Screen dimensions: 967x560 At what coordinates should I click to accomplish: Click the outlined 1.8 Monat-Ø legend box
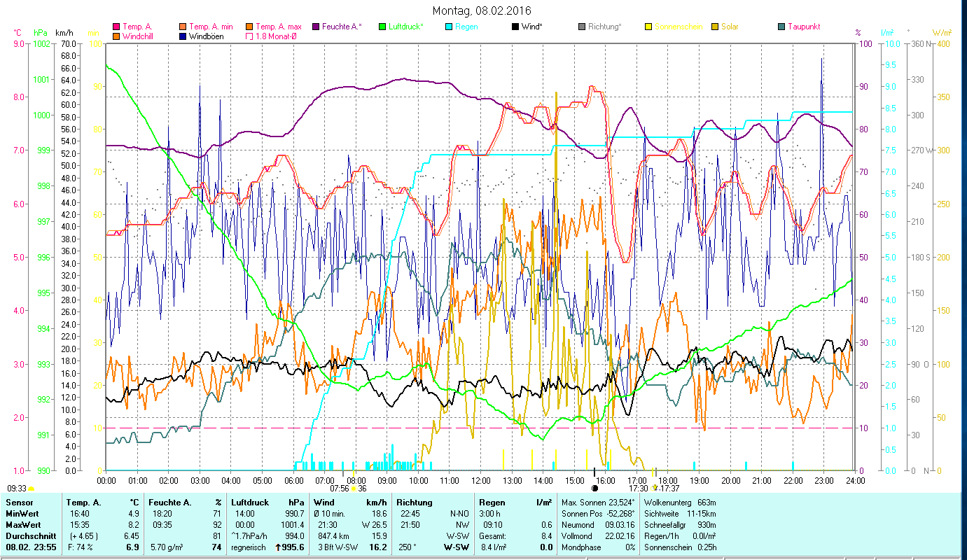249,36
